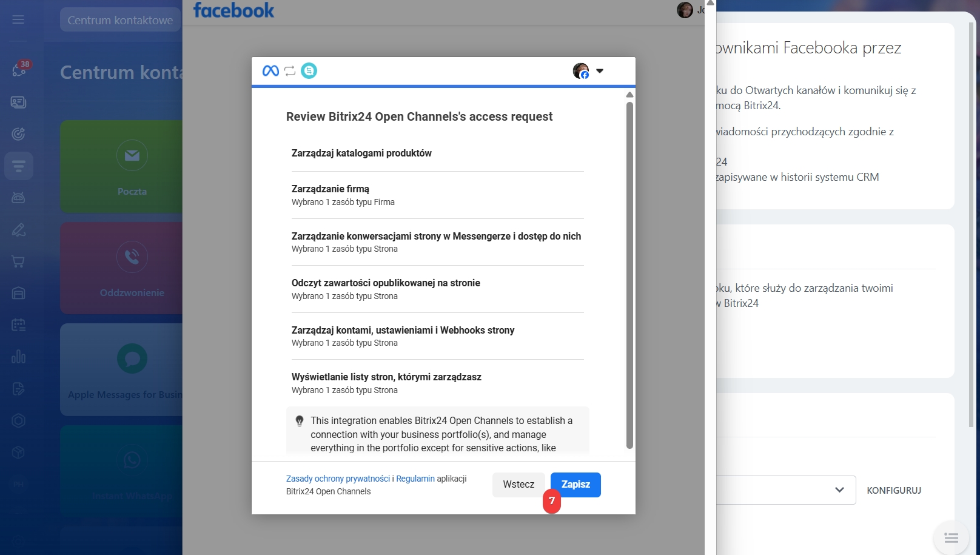
Task: Open the robot automation icon in the sidebar
Action: coord(18,198)
